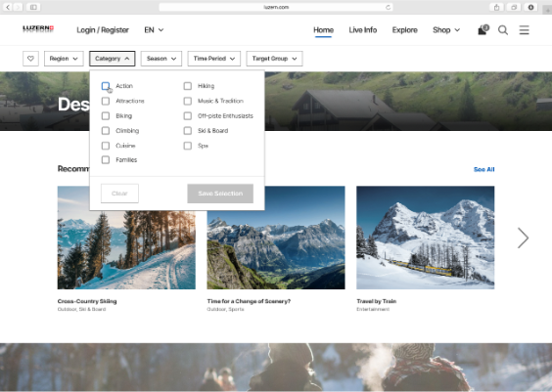
Task: Enable the Ski & Board checkbox
Action: 188,131
